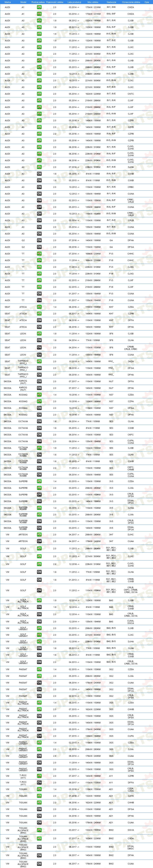
Task: Click the CXDA engine code cell
Action: (x=130, y=839)
